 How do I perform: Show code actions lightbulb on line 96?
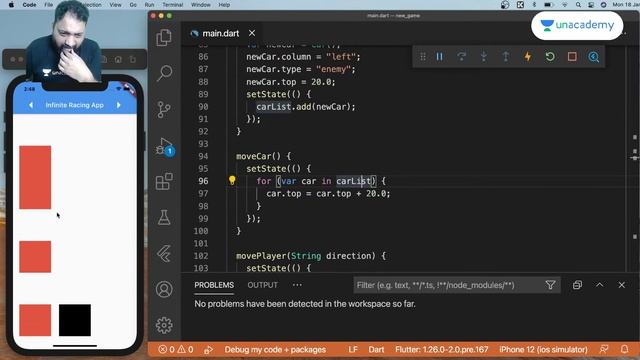coord(232,180)
